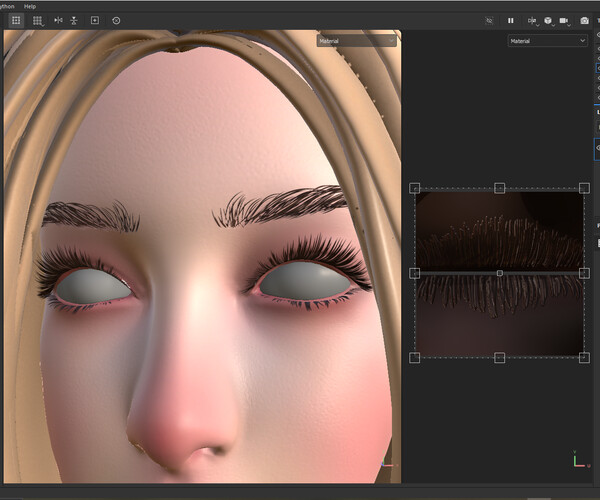Open the symmetry settings dropdown

point(533,21)
